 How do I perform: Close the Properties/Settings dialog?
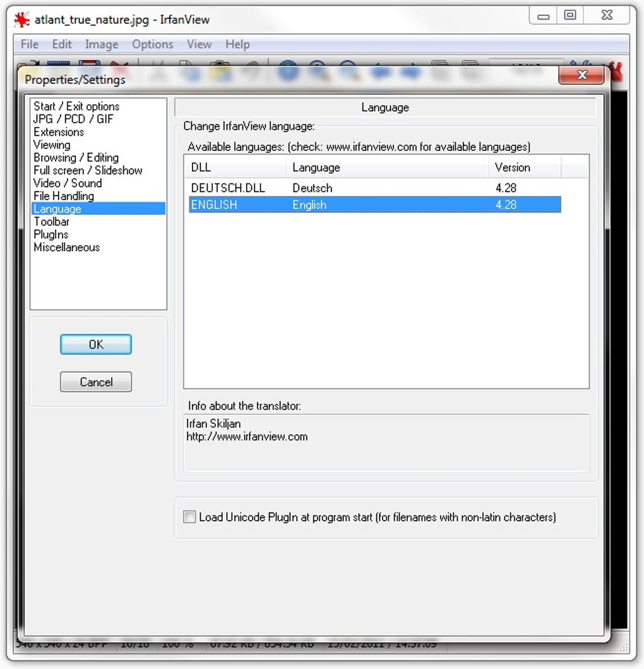(581, 76)
